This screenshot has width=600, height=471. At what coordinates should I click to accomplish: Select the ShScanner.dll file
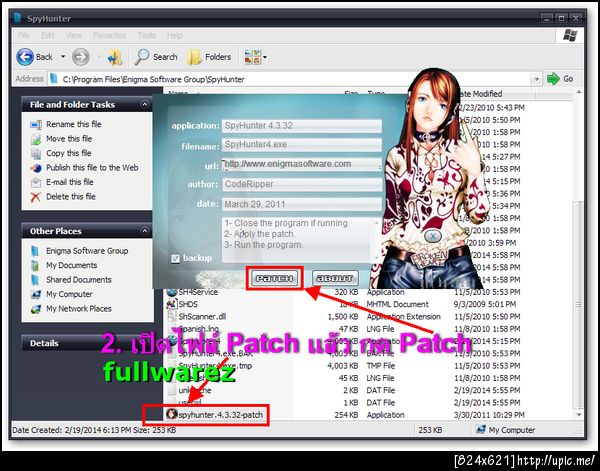202,316
